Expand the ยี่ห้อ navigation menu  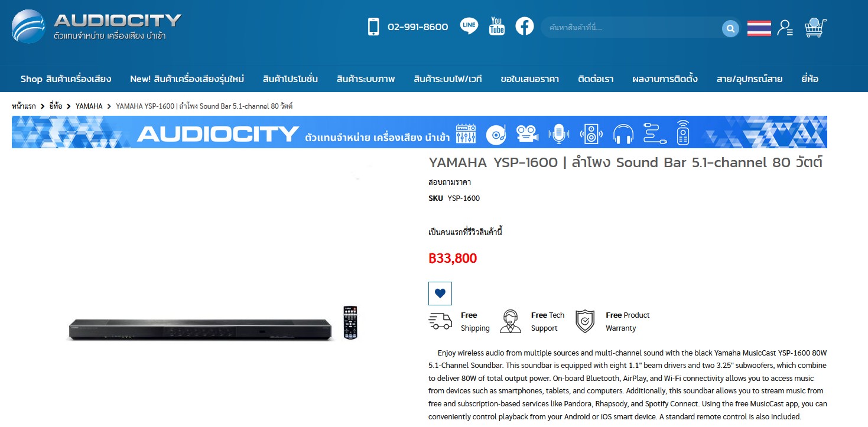click(x=810, y=79)
